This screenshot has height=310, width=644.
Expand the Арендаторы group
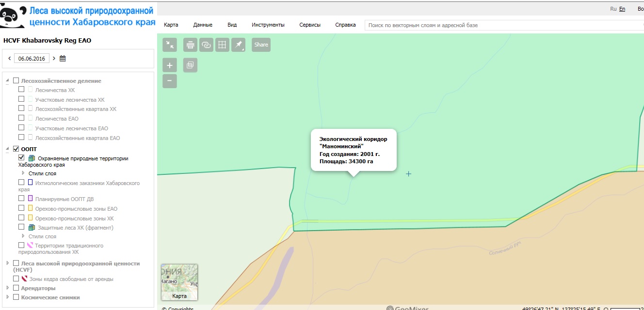coord(7,288)
